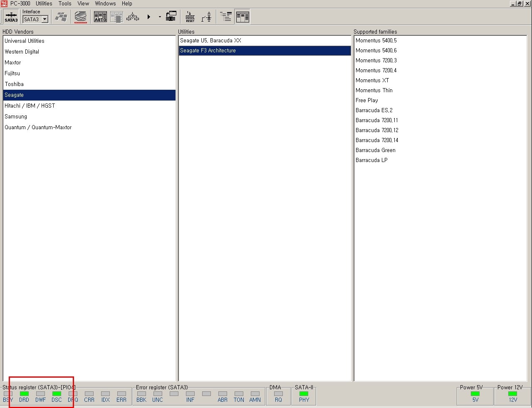Image resolution: width=532 pixels, height=408 pixels.
Task: Click the power switch toolbar icon
Action: point(206,17)
